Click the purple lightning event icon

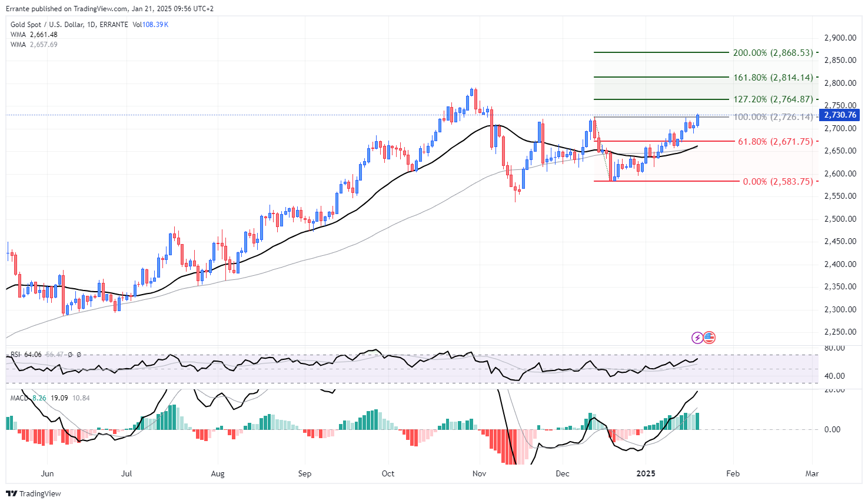697,338
